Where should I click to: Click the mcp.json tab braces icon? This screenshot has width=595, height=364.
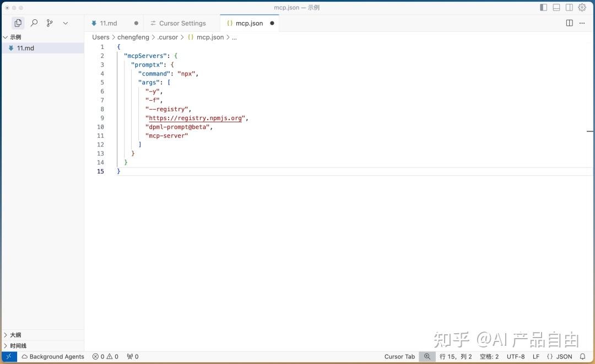[x=230, y=23]
